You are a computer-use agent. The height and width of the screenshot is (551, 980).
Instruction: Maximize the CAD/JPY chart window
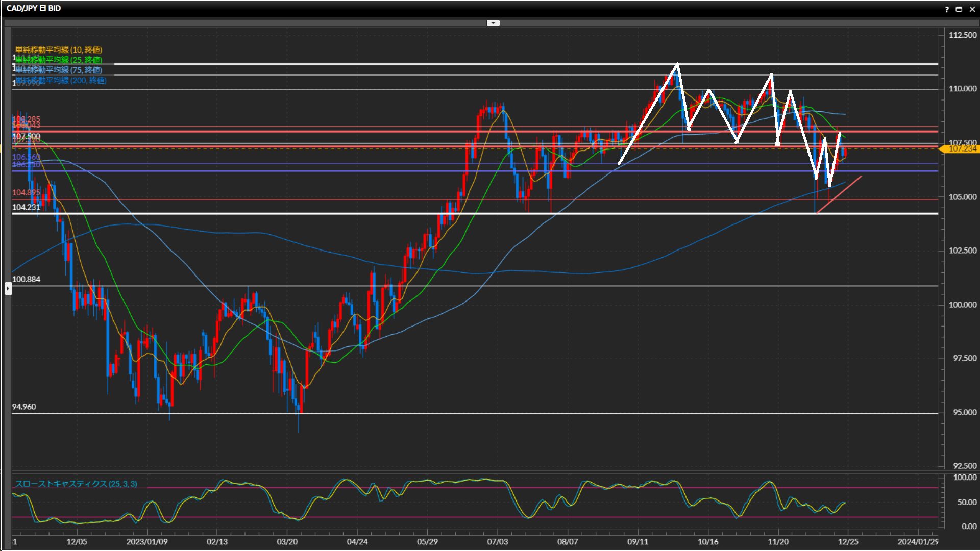coord(959,9)
